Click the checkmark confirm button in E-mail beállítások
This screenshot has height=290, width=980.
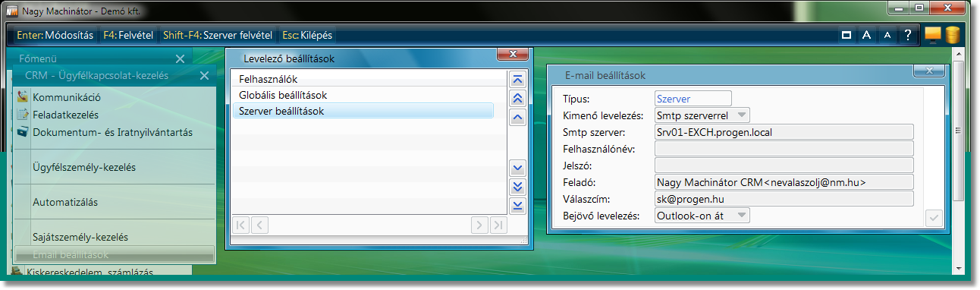tap(934, 218)
